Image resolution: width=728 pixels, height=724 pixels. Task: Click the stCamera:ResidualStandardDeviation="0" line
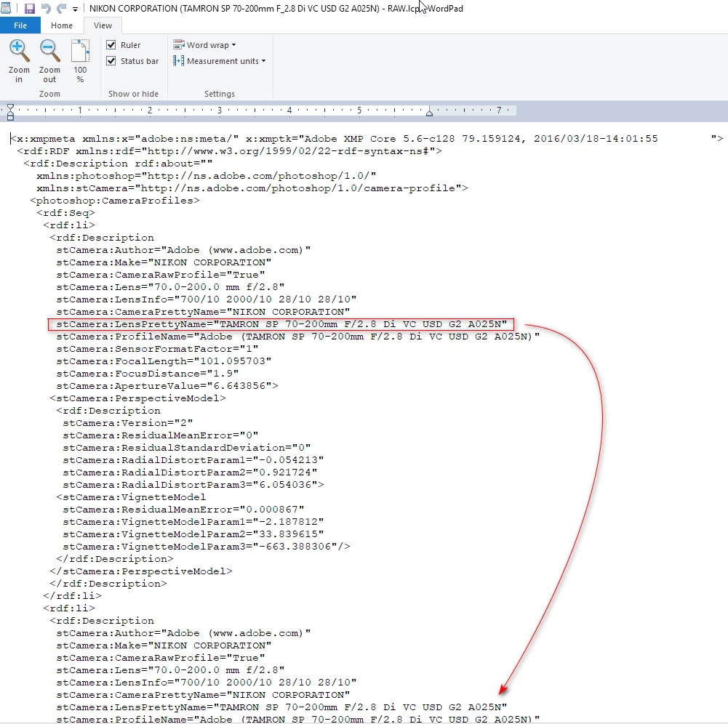[187, 447]
